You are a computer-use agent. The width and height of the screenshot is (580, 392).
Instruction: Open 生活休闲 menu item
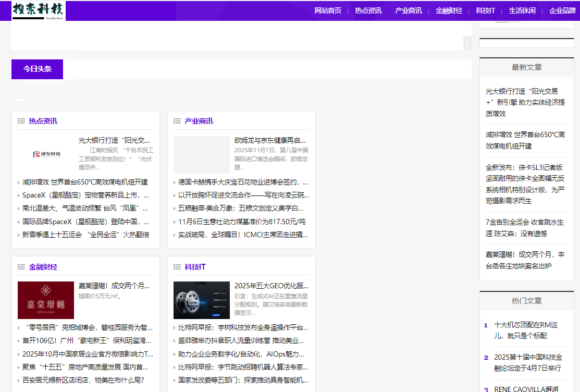click(522, 10)
